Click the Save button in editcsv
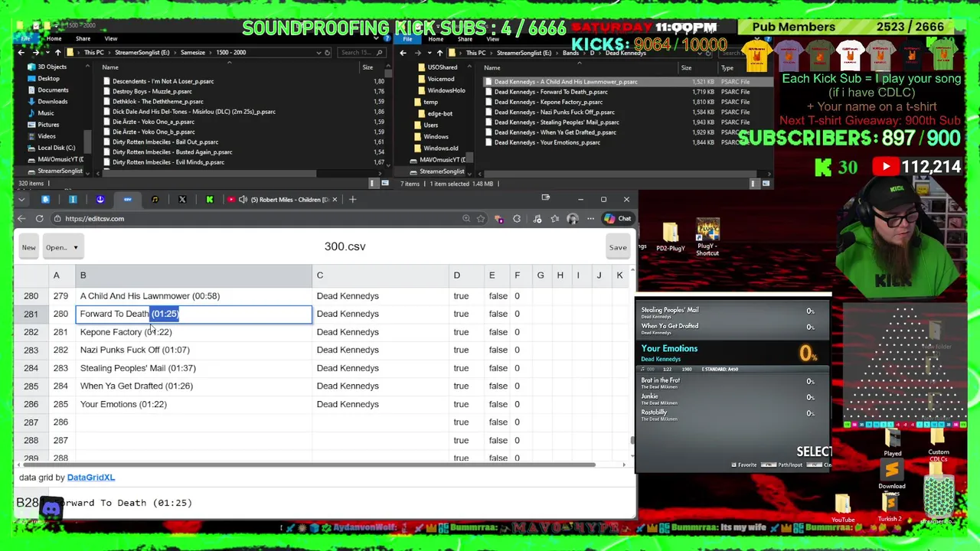Viewport: 980px width, 551px height. pos(618,247)
